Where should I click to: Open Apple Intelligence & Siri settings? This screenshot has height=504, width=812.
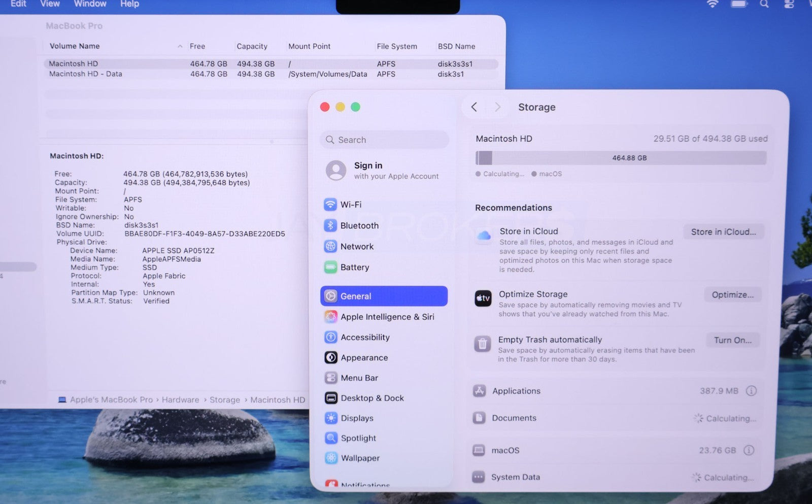tap(387, 317)
